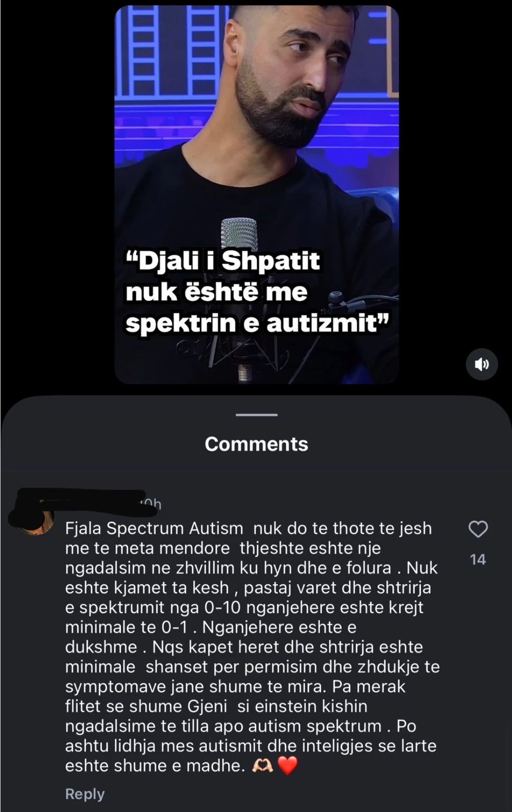The image size is (512, 812).
Task: Tap the caption line "spektrin e autizmit"
Action: click(x=257, y=323)
